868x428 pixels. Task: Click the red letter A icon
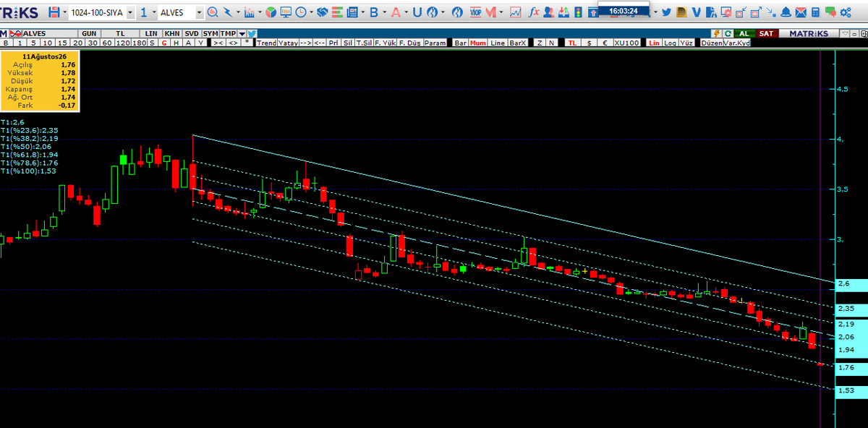coord(396,12)
